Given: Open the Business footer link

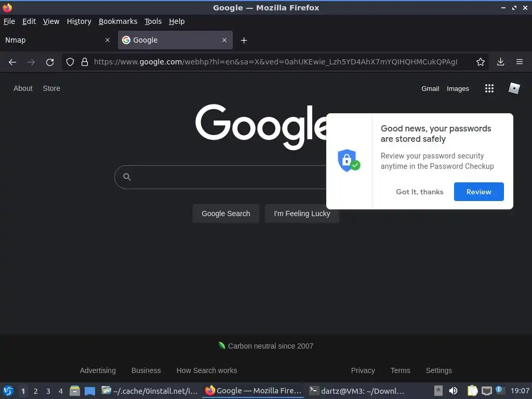Looking at the screenshot, I should coord(146,370).
